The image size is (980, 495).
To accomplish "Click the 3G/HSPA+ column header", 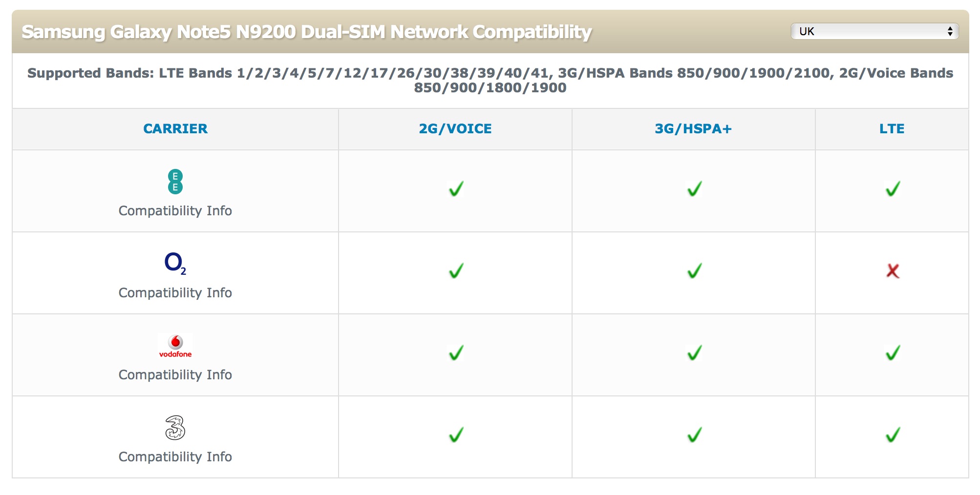I will [693, 129].
